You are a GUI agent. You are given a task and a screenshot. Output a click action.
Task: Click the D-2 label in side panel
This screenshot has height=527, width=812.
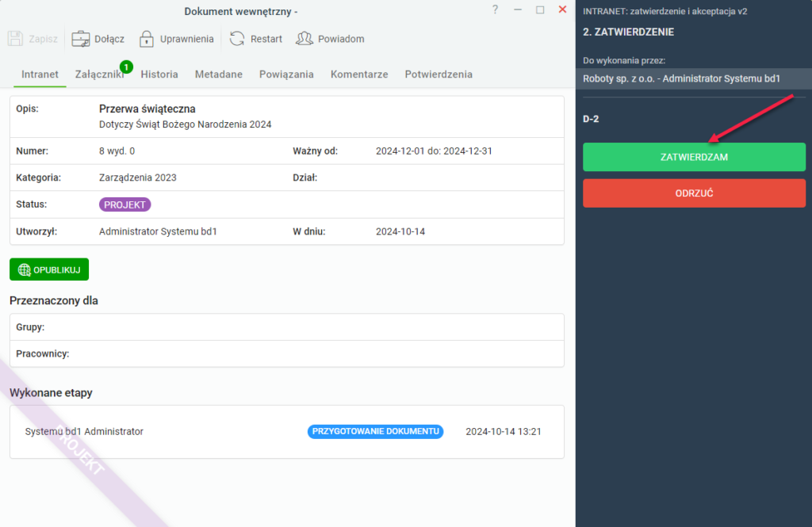pyautogui.click(x=591, y=119)
